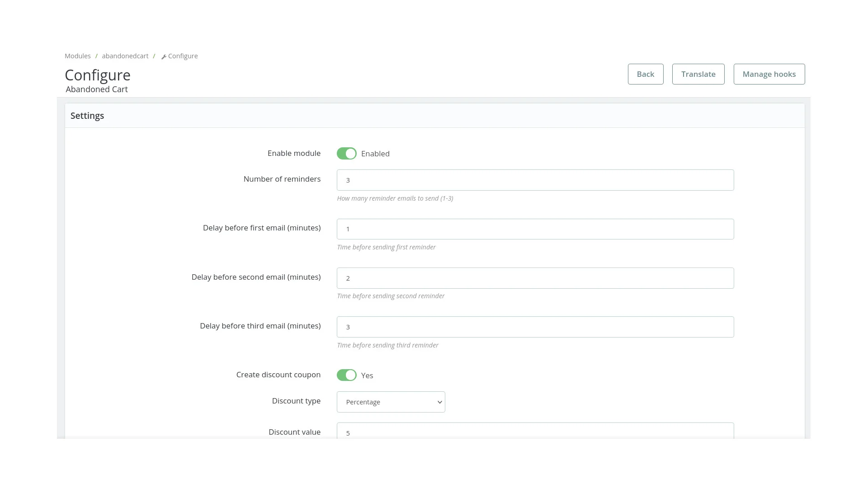Open the Modules breadcrumb link

(x=77, y=56)
